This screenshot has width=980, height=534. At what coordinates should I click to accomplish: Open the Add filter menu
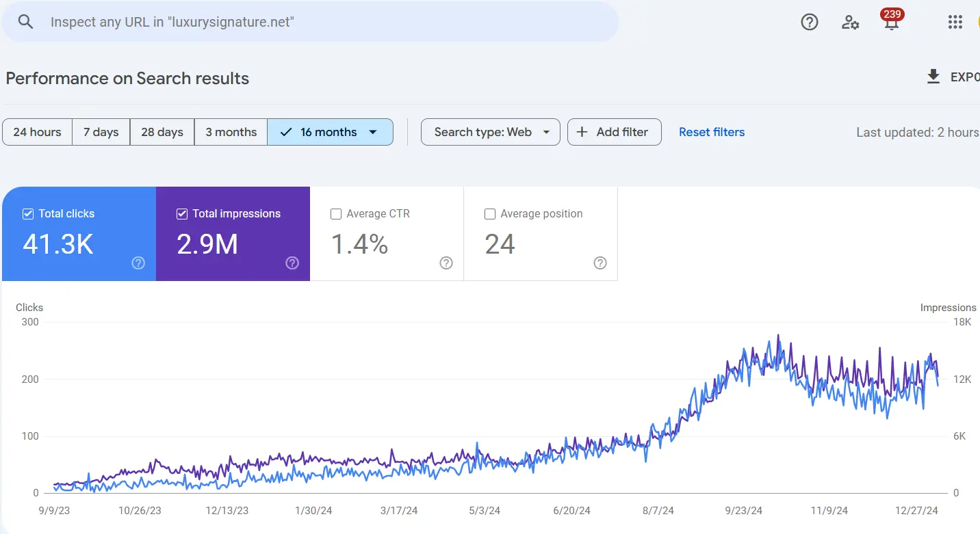pyautogui.click(x=614, y=131)
